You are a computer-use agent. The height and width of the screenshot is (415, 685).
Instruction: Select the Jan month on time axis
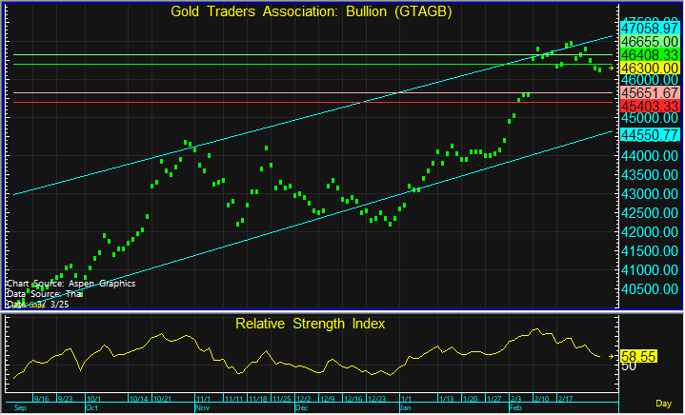coord(404,408)
